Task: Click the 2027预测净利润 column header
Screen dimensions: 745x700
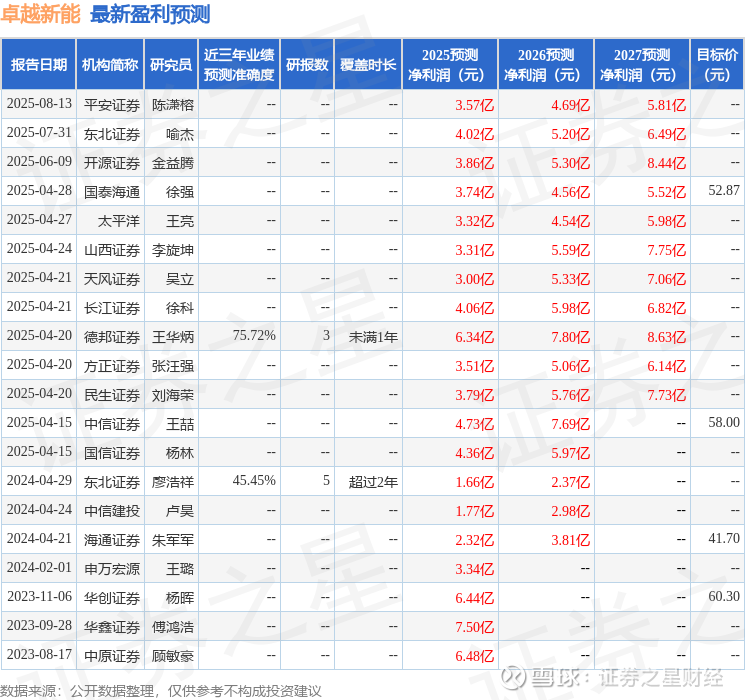Action: (x=642, y=65)
